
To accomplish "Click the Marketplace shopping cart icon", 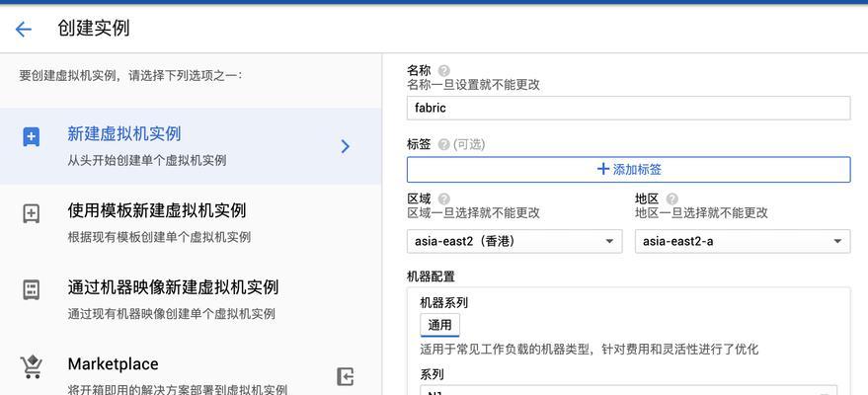I will tap(31, 366).
